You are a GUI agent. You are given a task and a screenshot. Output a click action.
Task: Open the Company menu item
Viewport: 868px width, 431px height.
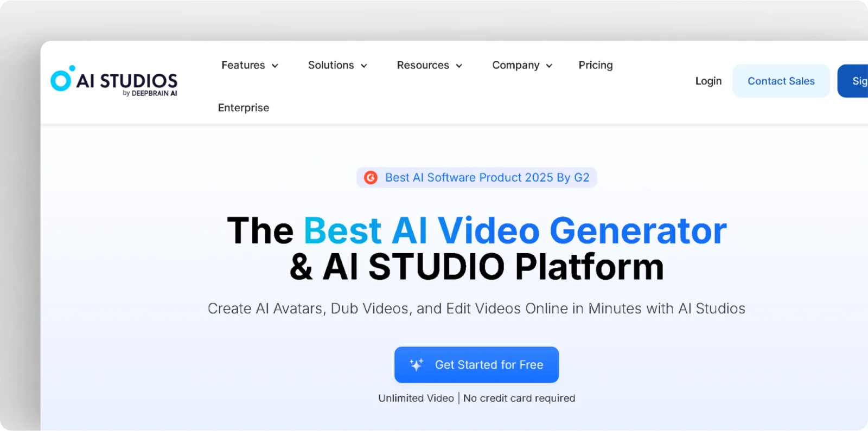click(515, 65)
